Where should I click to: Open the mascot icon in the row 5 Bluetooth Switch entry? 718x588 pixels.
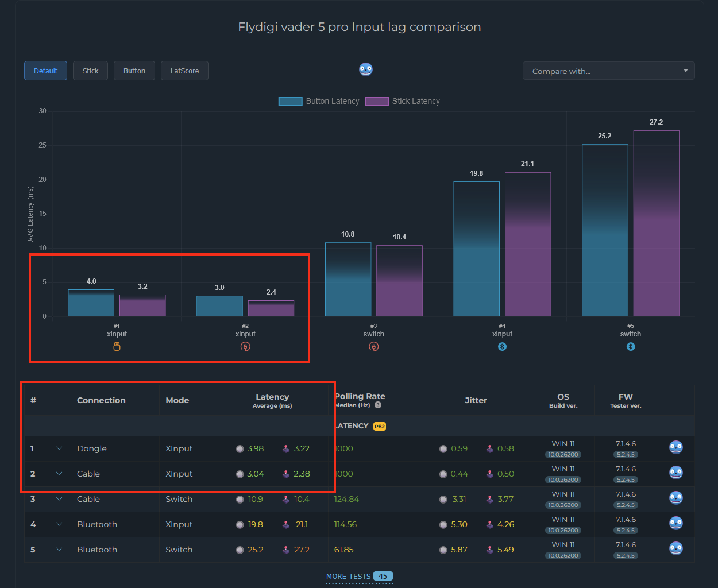pos(676,548)
